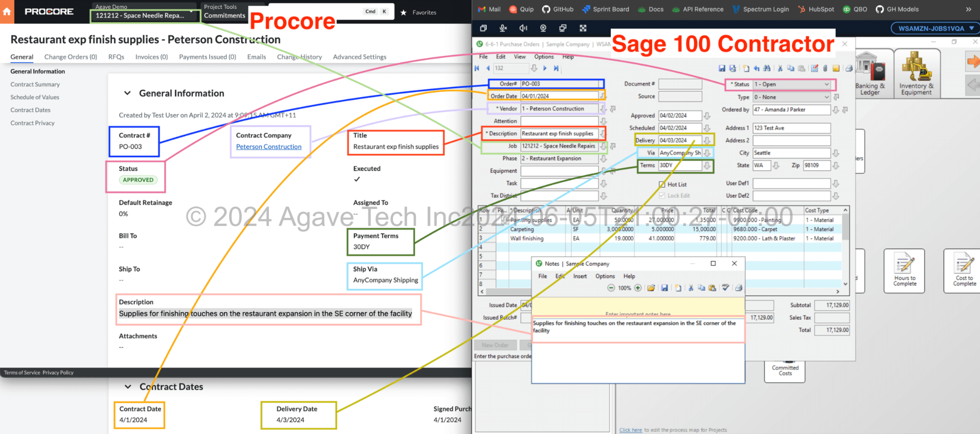Click the Open folder icon in Notes toolbar
The height and width of the screenshot is (434, 980).
(x=651, y=288)
